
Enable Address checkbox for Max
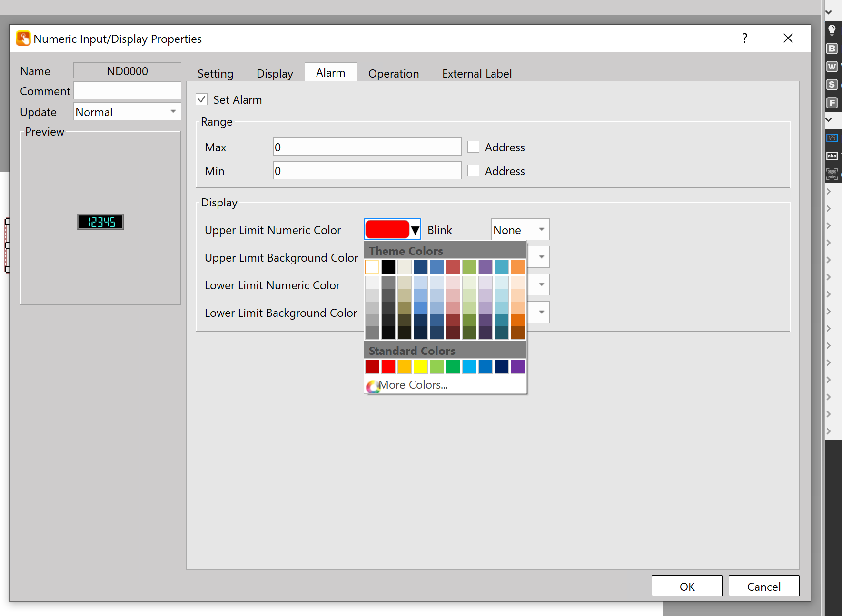click(473, 147)
